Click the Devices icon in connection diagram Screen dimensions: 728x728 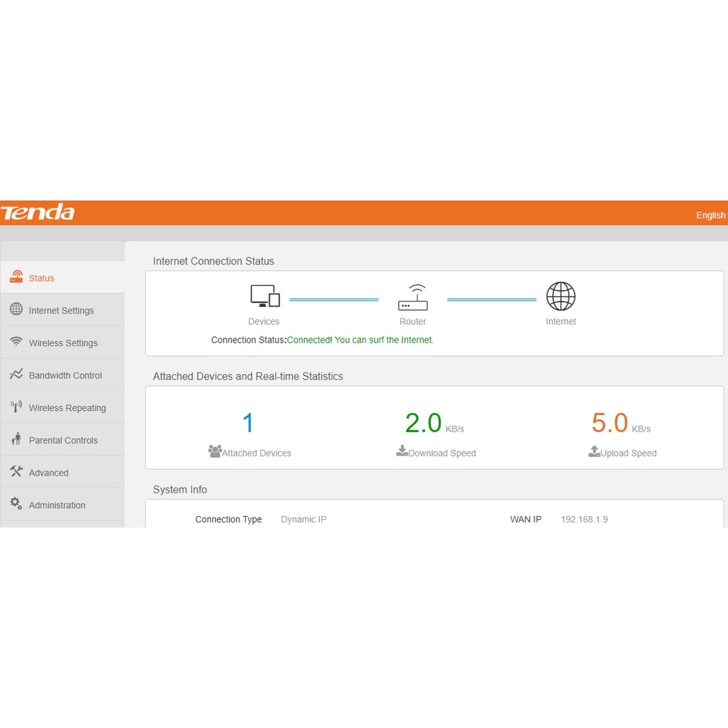(264, 296)
